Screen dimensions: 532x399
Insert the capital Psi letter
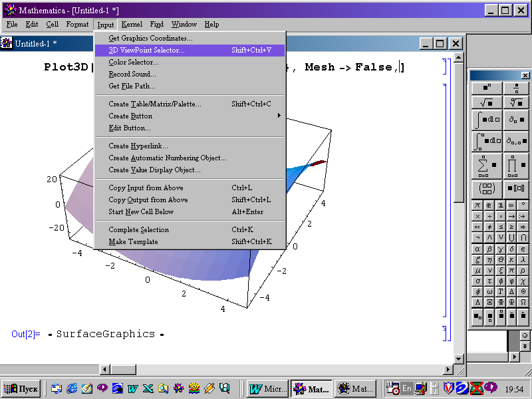click(x=511, y=302)
